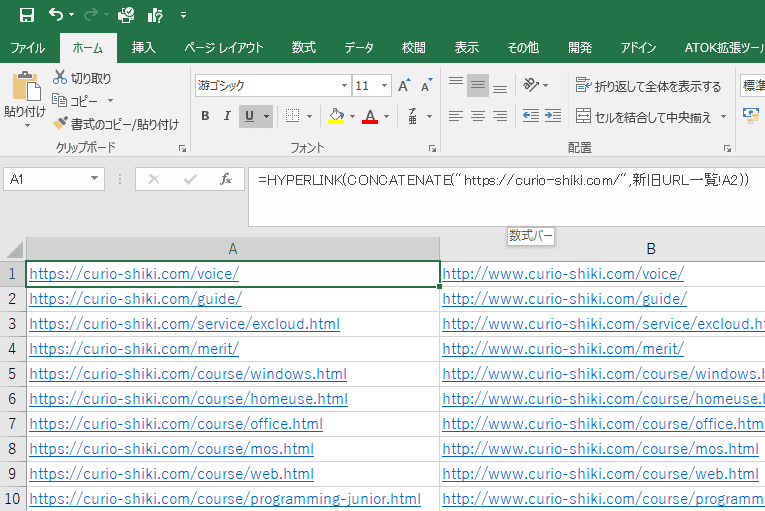Increase font size with the larger A icon

[x=404, y=86]
